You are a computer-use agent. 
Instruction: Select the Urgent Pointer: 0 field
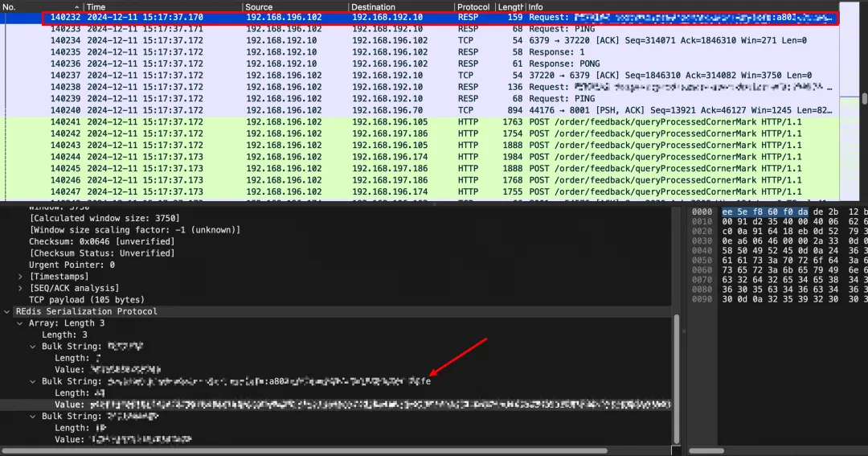coord(72,265)
